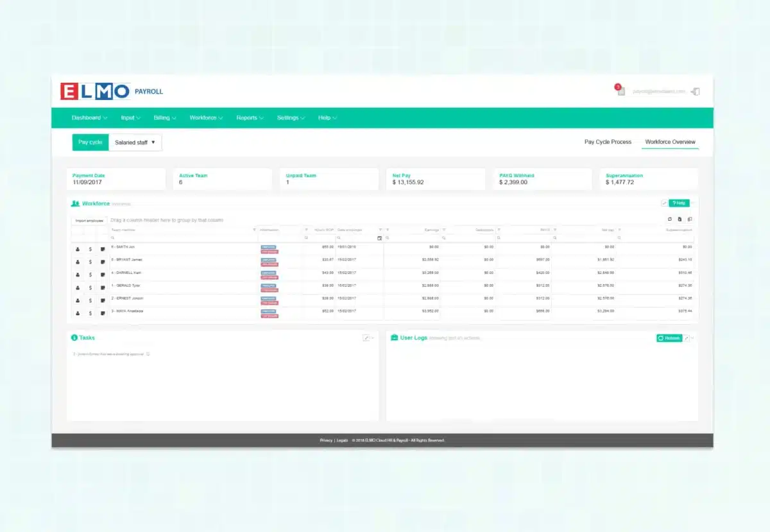Click the person icon on SMITH Jen's row
This screenshot has height=532, width=770.
[78, 249]
